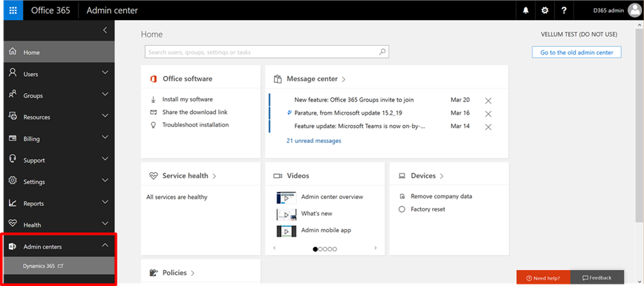Screen dimensions: 644x286
Task: Dismiss the Microsoft Teams feature message
Action: coord(488,127)
